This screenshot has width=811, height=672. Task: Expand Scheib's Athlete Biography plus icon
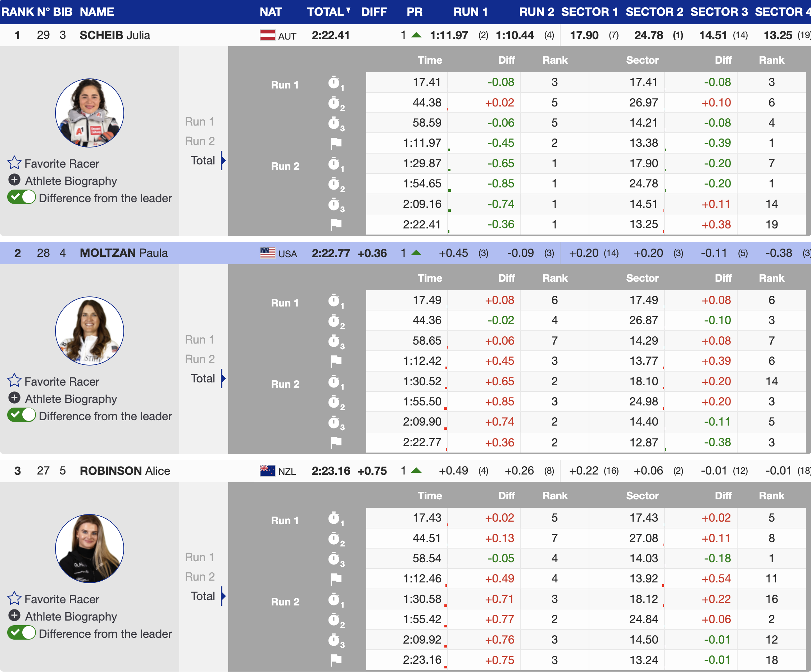click(x=14, y=180)
